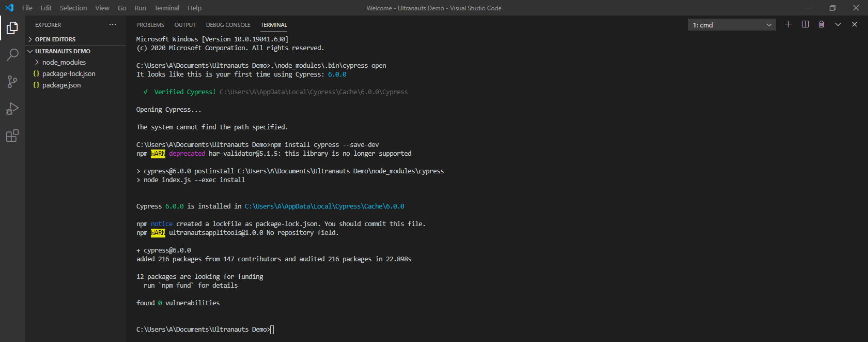This screenshot has width=868, height=342.
Task: Click the '12 packages are looking for funding' line
Action: (200, 277)
